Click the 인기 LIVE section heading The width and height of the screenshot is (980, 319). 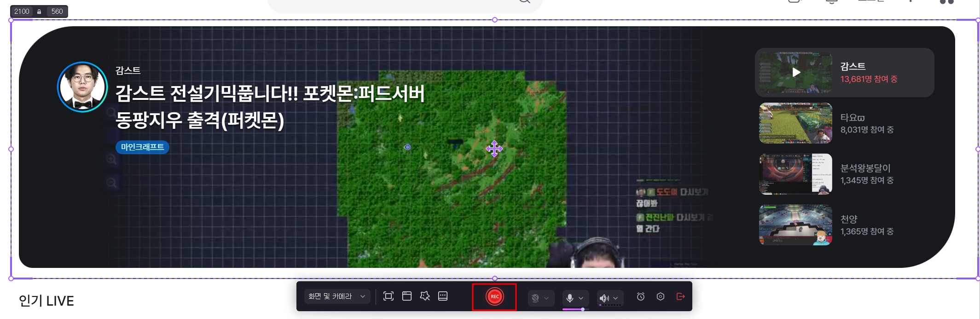pos(46,301)
